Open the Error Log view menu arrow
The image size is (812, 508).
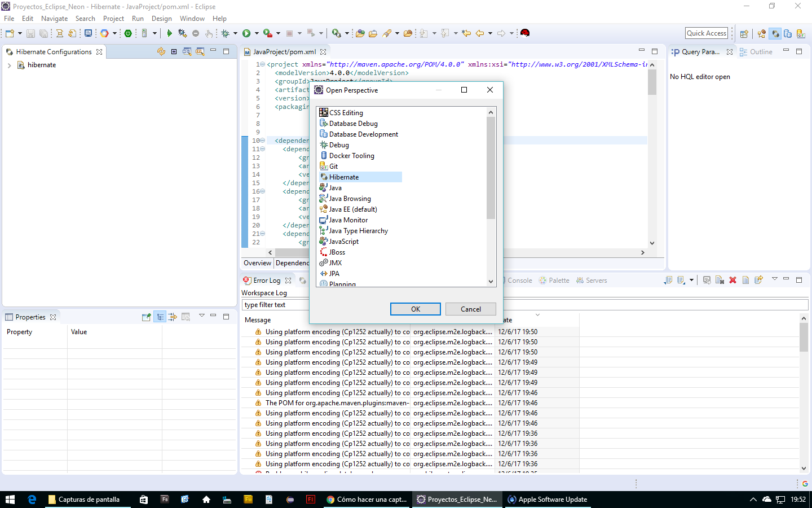point(774,279)
